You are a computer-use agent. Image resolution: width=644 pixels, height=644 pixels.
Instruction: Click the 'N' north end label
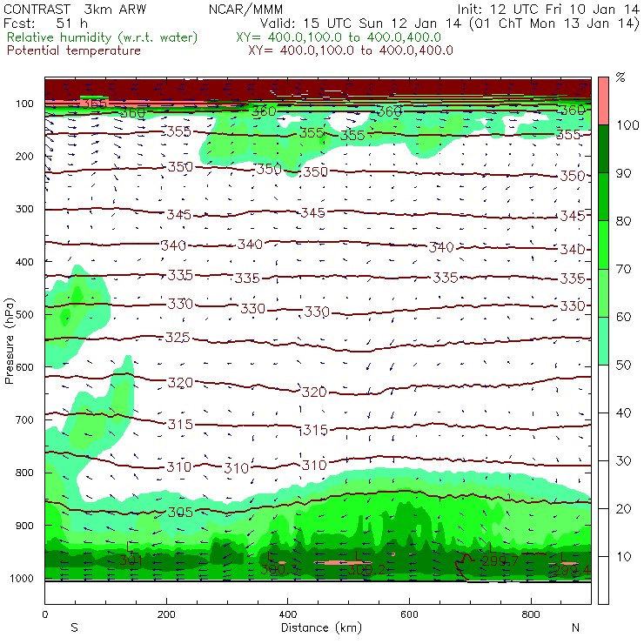tap(575, 627)
